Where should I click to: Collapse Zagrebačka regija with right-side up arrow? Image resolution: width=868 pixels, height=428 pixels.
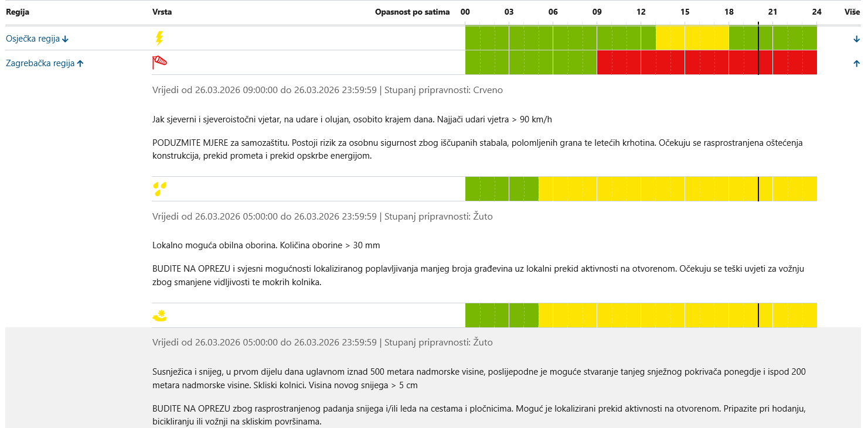point(856,63)
